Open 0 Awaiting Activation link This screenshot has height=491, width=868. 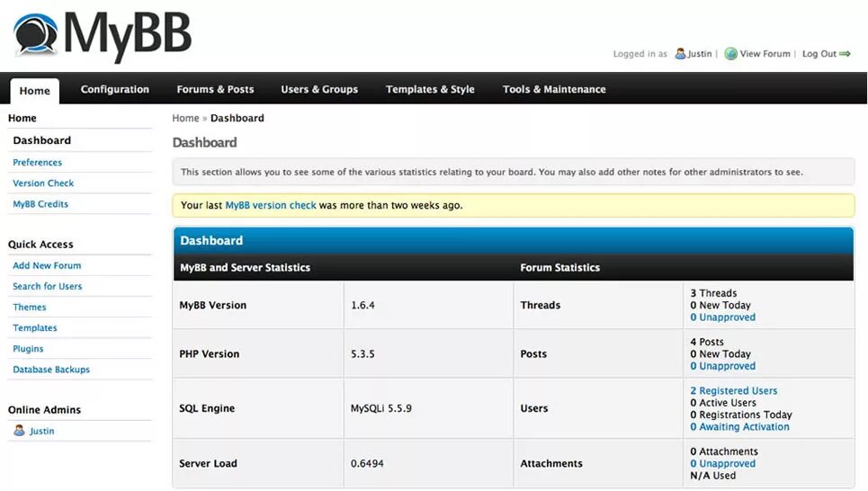739,427
